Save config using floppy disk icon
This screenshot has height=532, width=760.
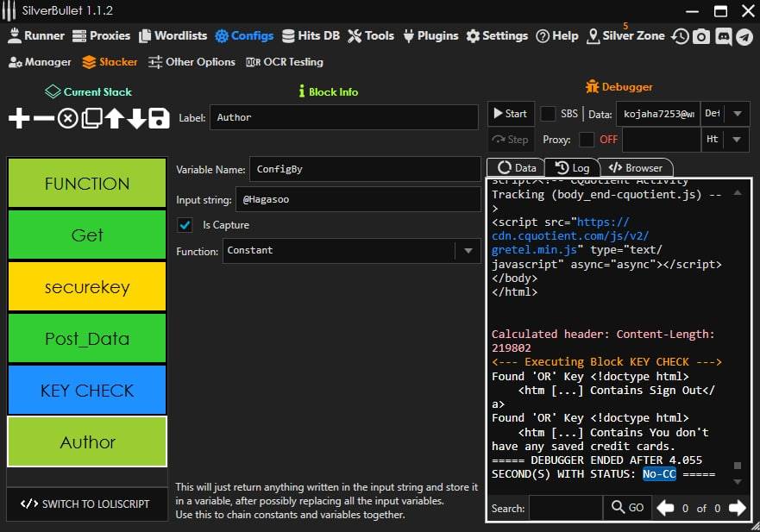click(159, 119)
